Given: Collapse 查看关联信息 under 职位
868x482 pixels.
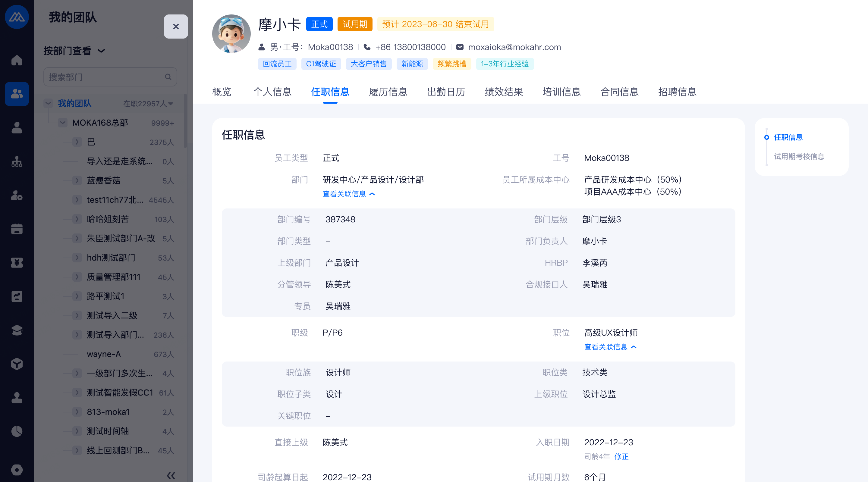Looking at the screenshot, I should (610, 347).
